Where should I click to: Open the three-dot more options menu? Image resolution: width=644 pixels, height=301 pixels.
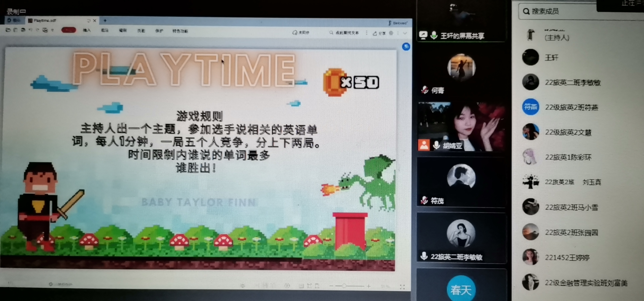click(x=366, y=33)
